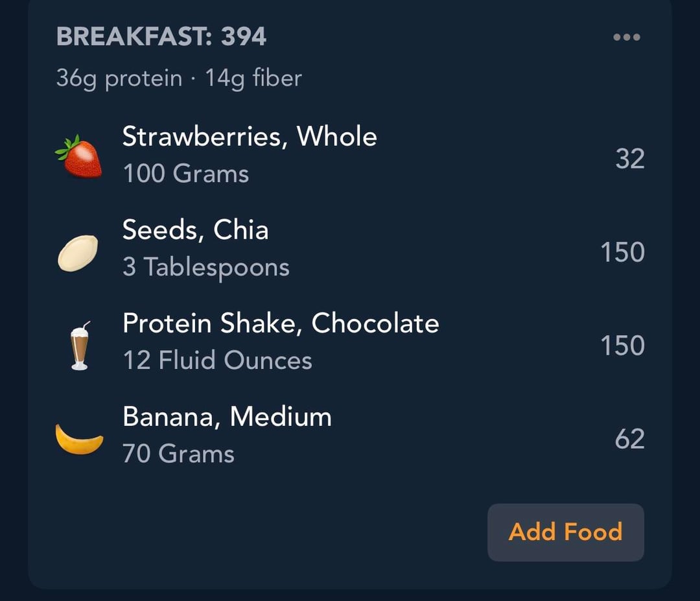Viewport: 700px width, 601px height.
Task: Select the Protein Shake, Chocolate name
Action: pos(281,324)
